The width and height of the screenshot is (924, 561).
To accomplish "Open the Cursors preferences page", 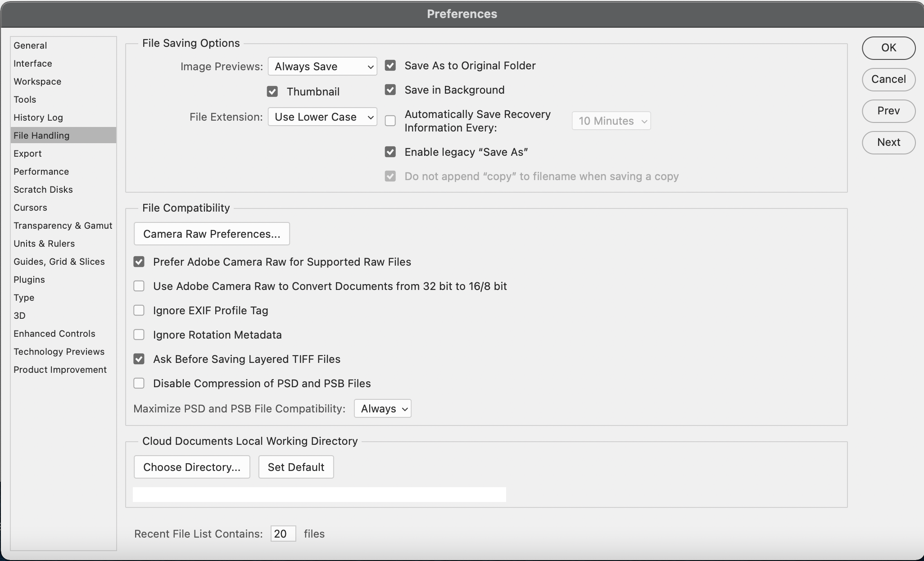I will (x=30, y=208).
